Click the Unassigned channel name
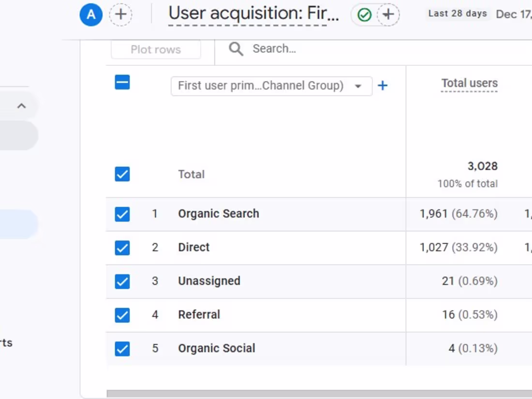 tap(209, 281)
